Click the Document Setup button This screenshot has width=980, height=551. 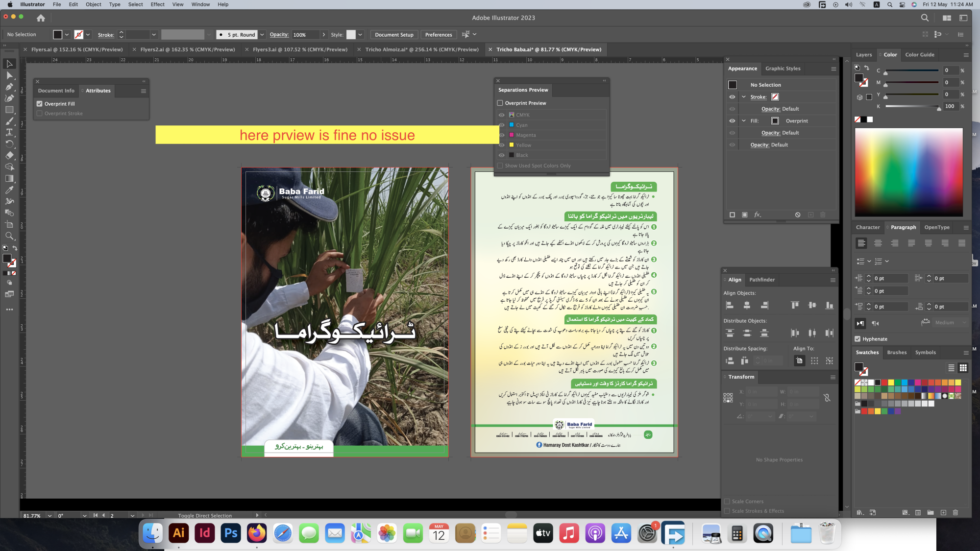(x=394, y=35)
